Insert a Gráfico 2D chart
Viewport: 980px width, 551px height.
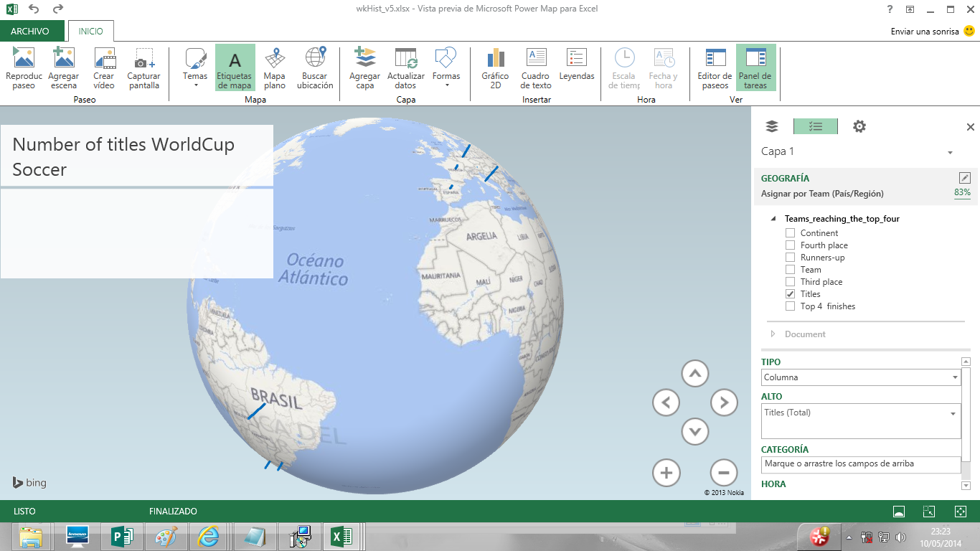point(495,67)
